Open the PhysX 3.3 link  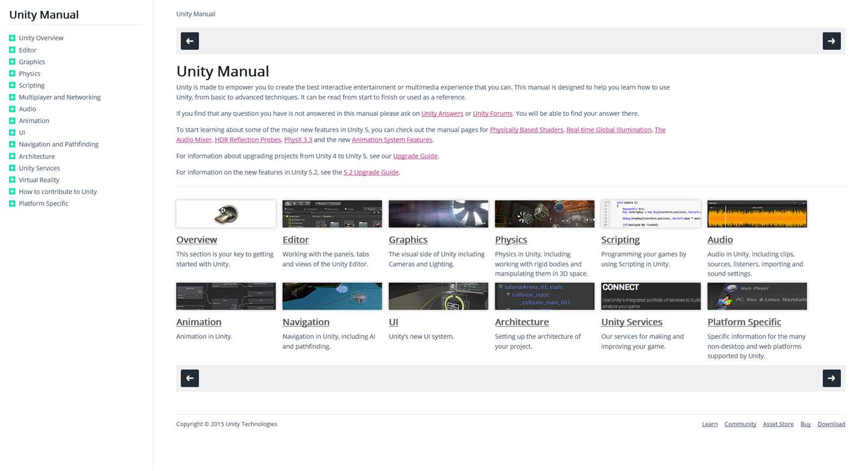(298, 140)
